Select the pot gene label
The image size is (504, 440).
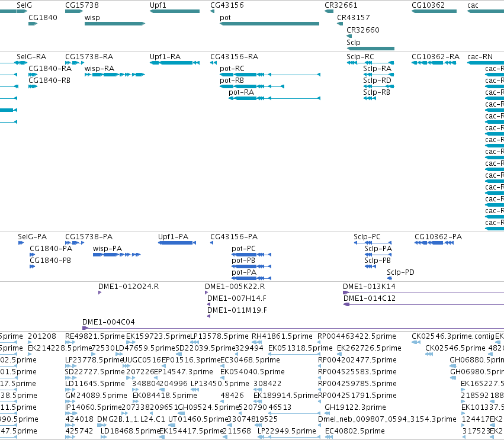click(225, 18)
